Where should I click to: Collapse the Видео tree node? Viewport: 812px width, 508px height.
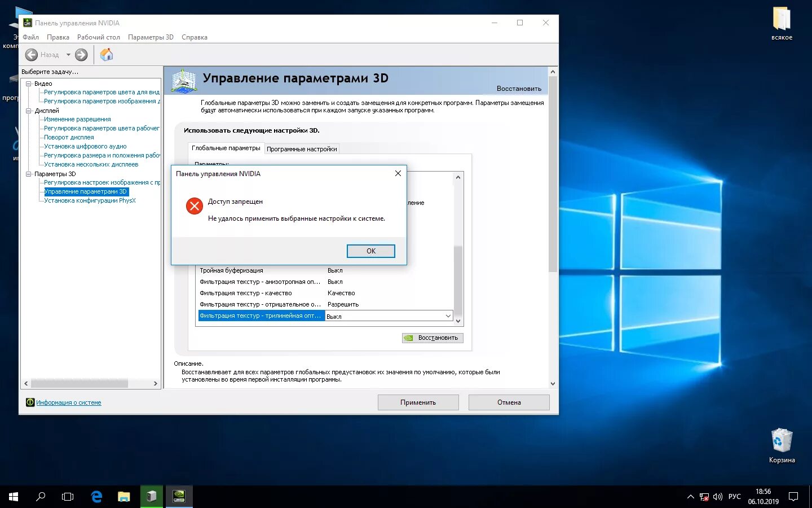[28, 84]
